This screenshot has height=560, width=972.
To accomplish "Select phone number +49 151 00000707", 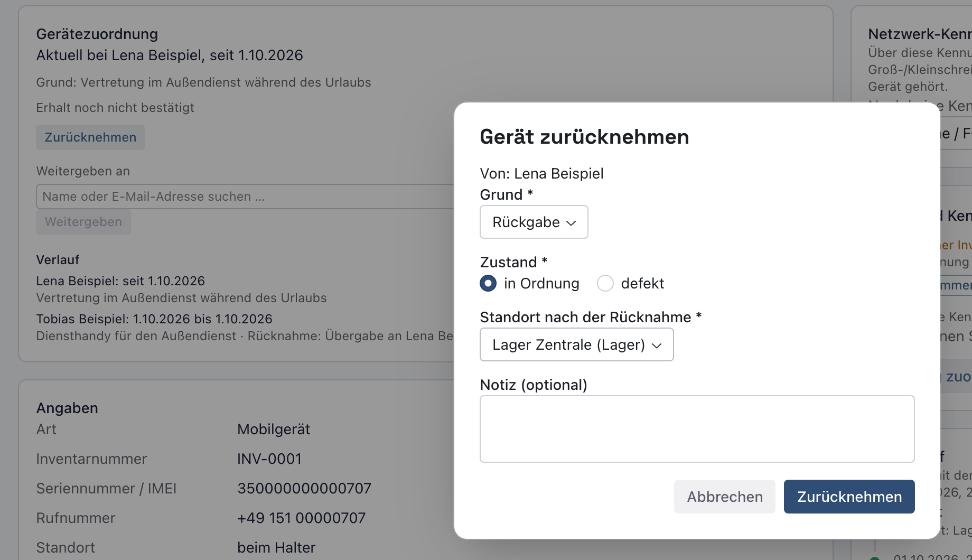I will point(301,518).
